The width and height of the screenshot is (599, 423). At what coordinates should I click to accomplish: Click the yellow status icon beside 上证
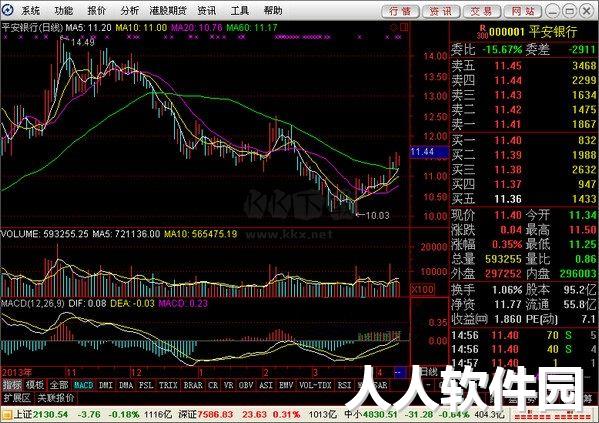(6, 415)
